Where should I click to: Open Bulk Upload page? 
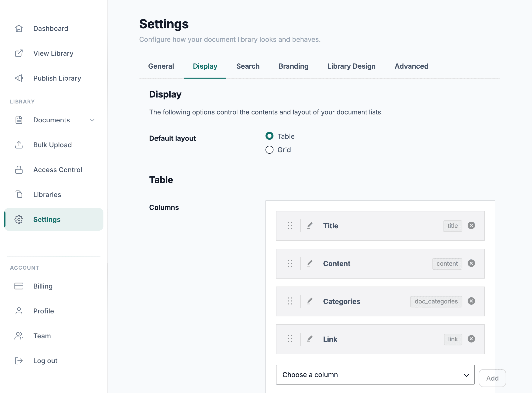pos(54,145)
